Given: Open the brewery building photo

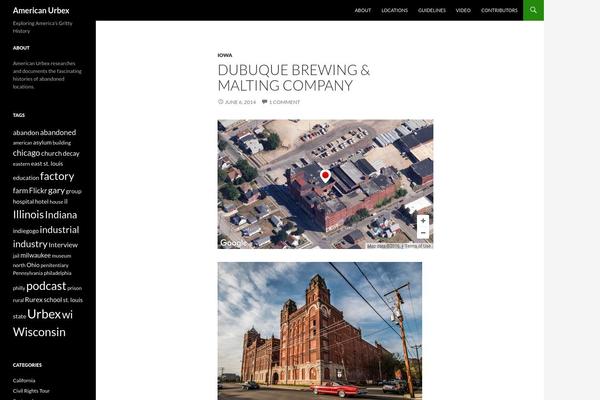Looking at the screenshot, I should (x=320, y=331).
